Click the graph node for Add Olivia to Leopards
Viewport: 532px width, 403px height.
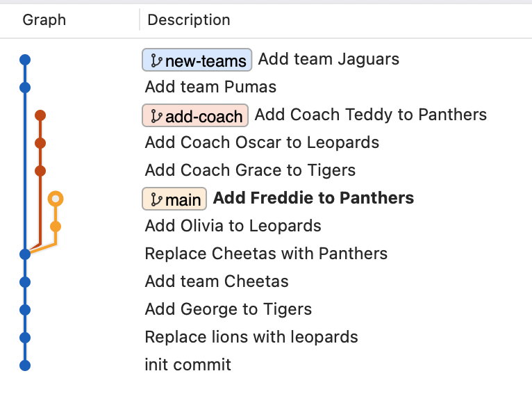click(56, 227)
